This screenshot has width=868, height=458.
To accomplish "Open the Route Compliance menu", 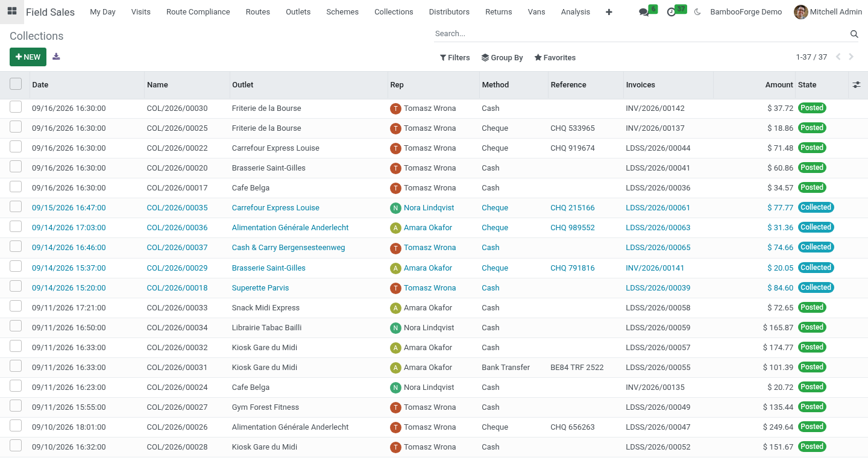I will 198,12.
